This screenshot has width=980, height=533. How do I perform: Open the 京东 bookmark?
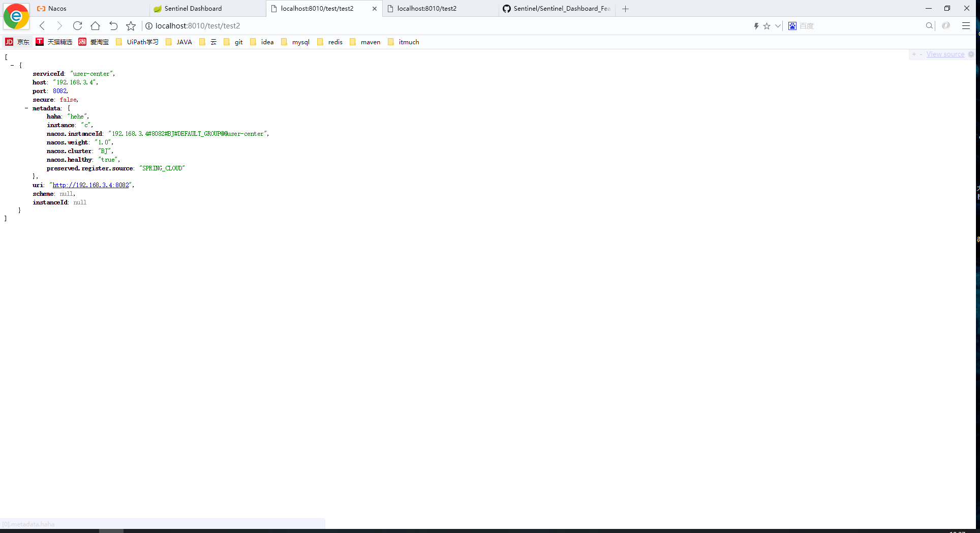18,42
